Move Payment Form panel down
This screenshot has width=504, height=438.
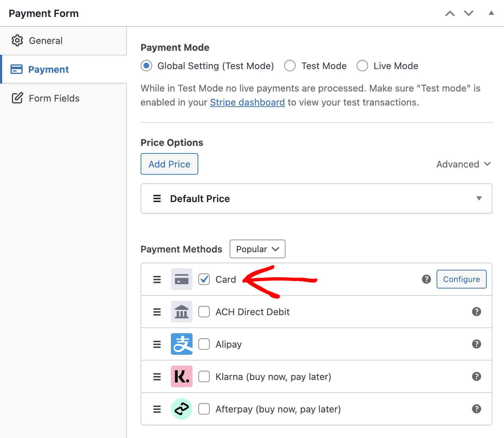[x=469, y=13]
